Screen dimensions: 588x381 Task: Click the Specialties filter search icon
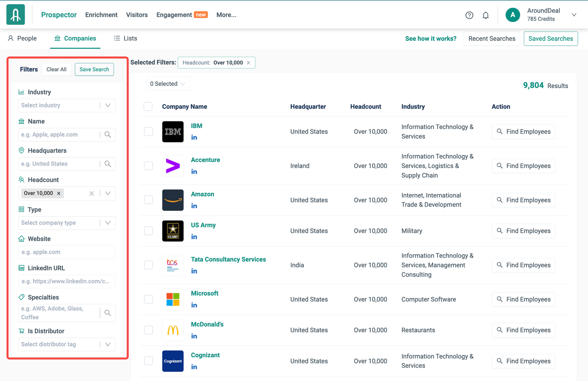(x=107, y=313)
